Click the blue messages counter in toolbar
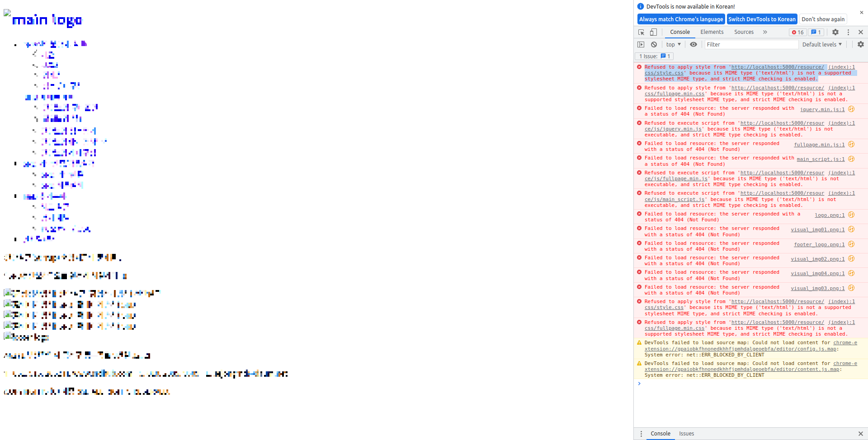Viewport: 868px width, 440px height. pyautogui.click(x=816, y=32)
